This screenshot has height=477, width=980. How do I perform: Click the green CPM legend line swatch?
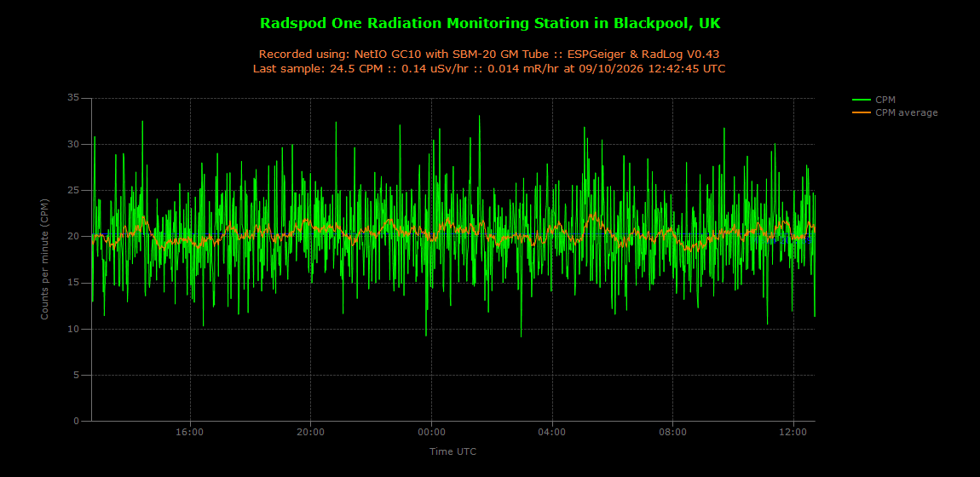[x=862, y=100]
